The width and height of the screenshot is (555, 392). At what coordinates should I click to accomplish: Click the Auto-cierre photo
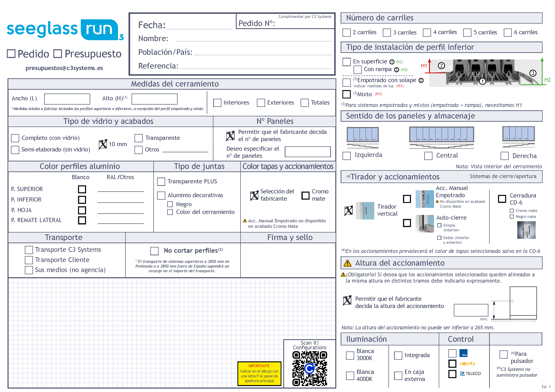pyautogui.click(x=424, y=224)
